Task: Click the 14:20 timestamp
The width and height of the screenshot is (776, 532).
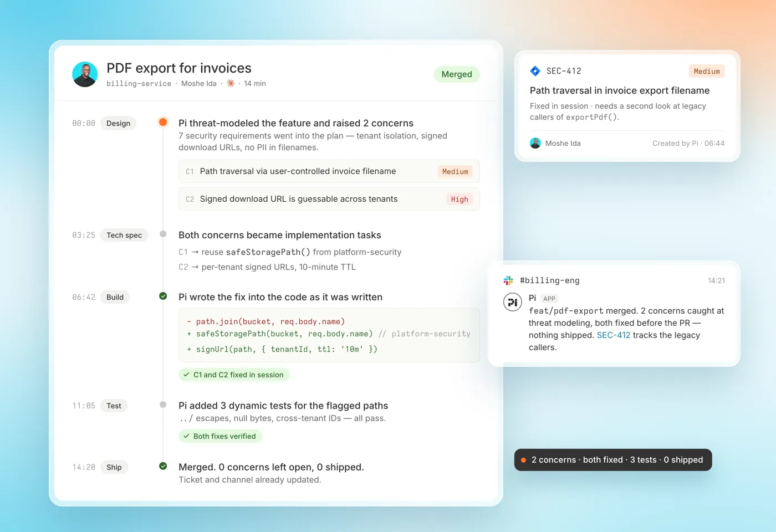Action: point(84,467)
